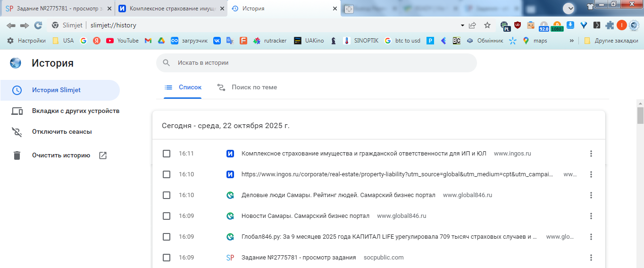Viewport: 644px width, 268px height.
Task: Go forward with the forward arrow
Action: [25, 25]
